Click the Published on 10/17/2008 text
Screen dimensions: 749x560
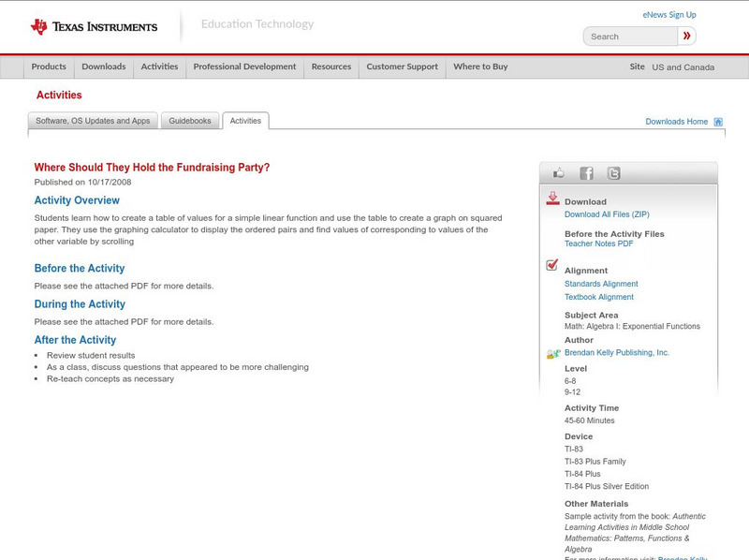[82, 182]
